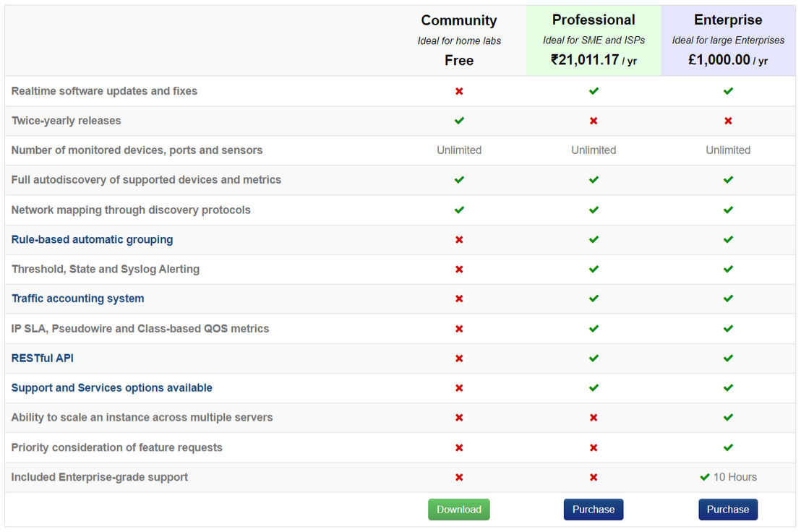Click red cross for Community traffic accounting system
The height and width of the screenshot is (532, 801).
(459, 299)
